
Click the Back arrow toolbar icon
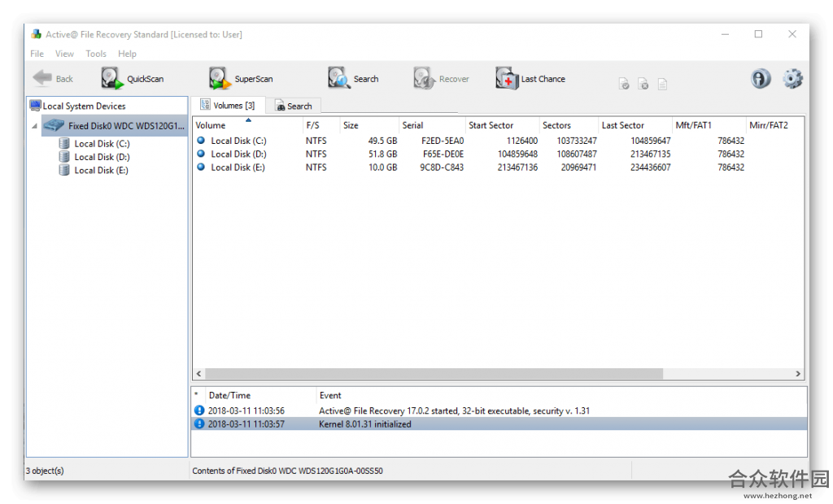[42, 78]
